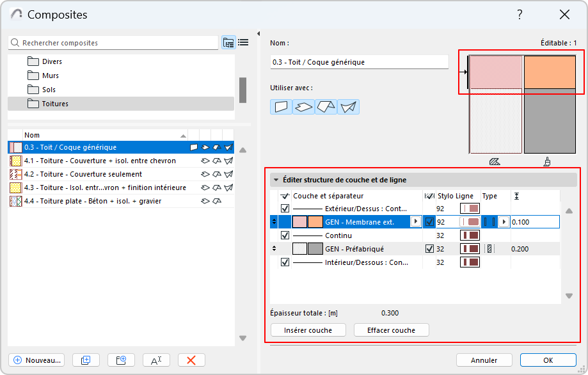Uncheck Extérieur/Dessus separator checkbox
Viewport: 588px width, 375px height.
point(285,209)
